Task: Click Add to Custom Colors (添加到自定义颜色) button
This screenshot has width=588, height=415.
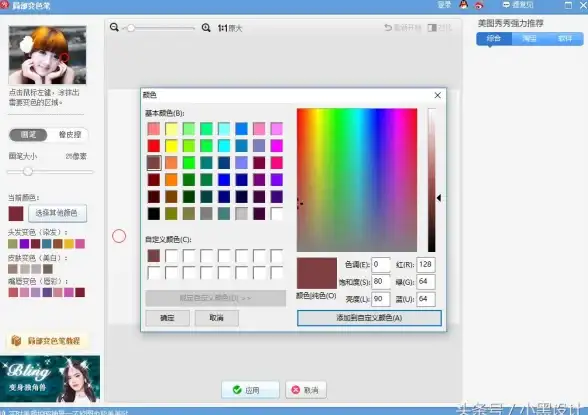Action: pos(369,318)
